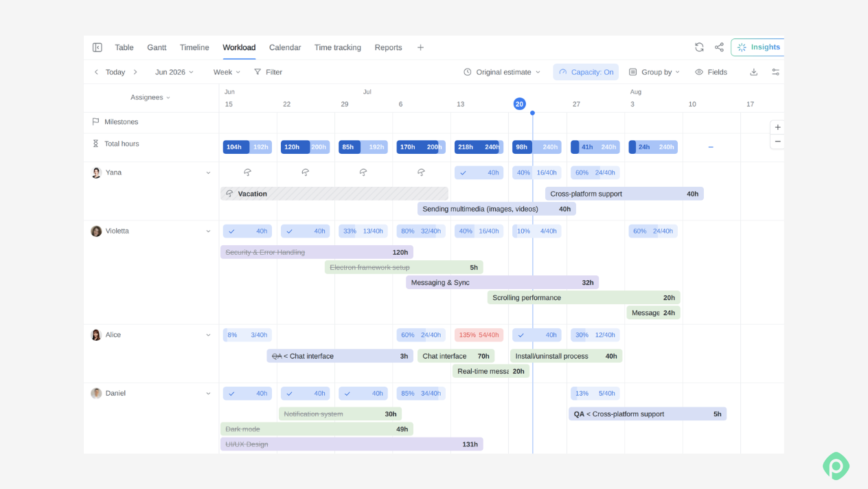This screenshot has width=868, height=489.
Task: Switch to the Timeline tab
Action: coord(194,47)
